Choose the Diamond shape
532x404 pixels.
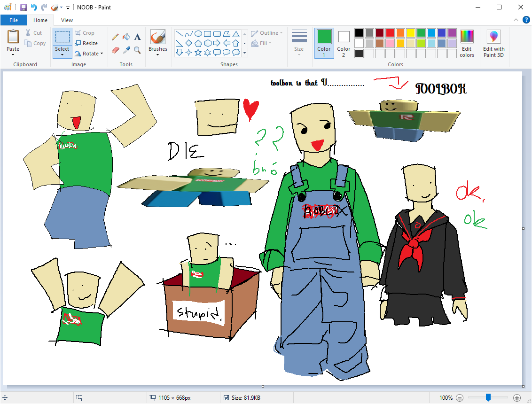click(x=189, y=43)
